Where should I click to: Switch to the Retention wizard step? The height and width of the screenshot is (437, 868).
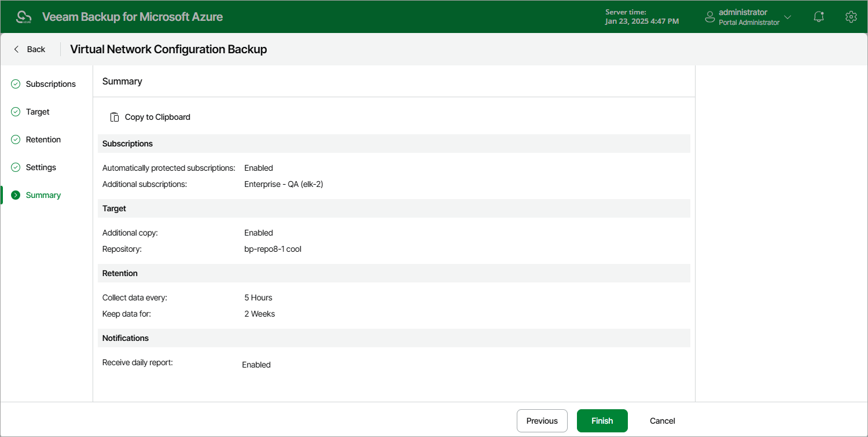[43, 139]
